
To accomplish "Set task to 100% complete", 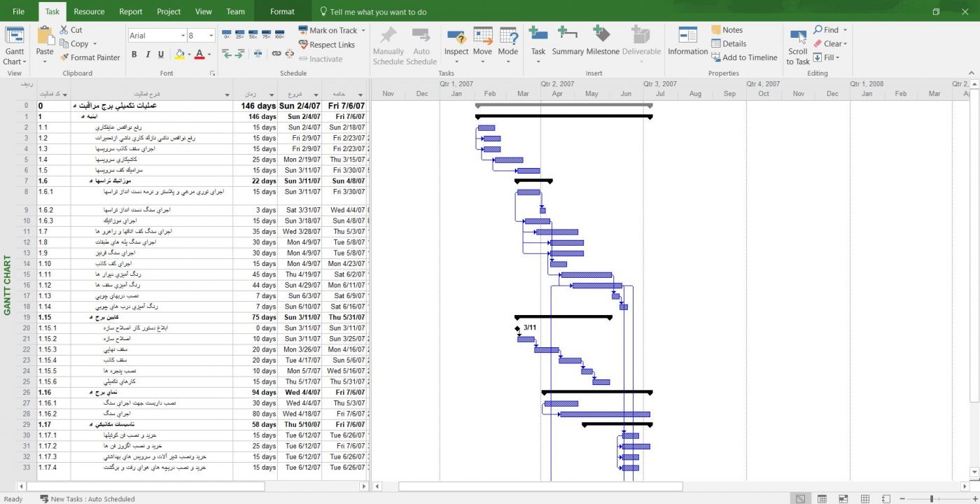I will click(279, 34).
